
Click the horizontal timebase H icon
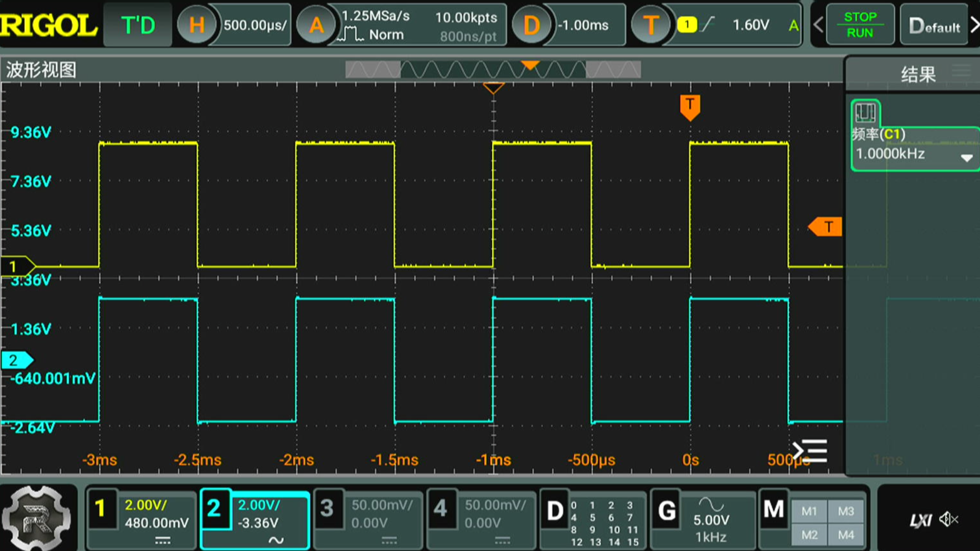[x=197, y=25]
